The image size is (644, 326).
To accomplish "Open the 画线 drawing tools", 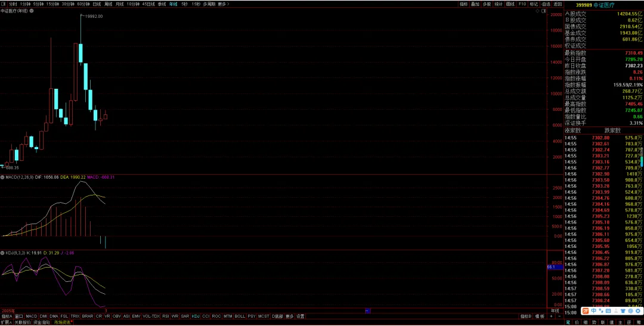I will (x=510, y=4).
